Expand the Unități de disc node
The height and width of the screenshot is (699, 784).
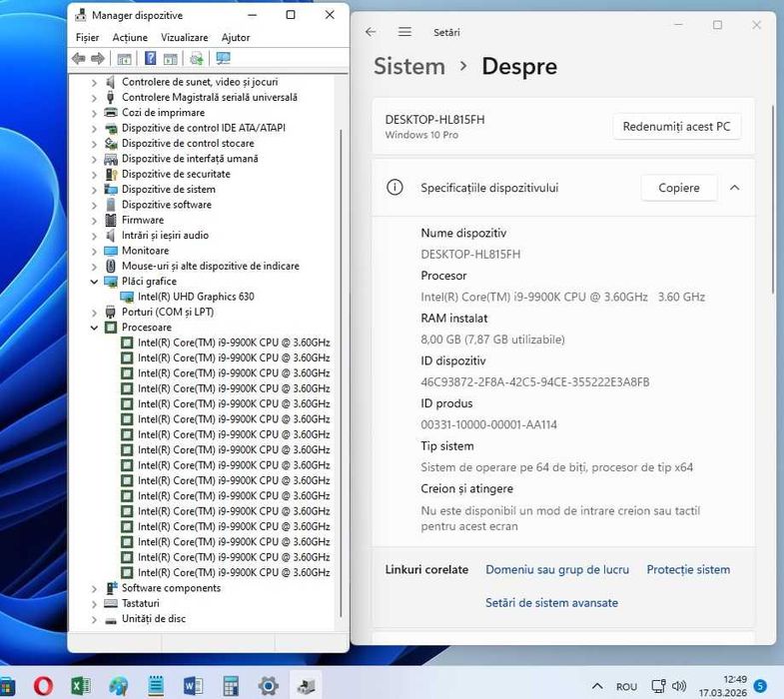pyautogui.click(x=94, y=619)
